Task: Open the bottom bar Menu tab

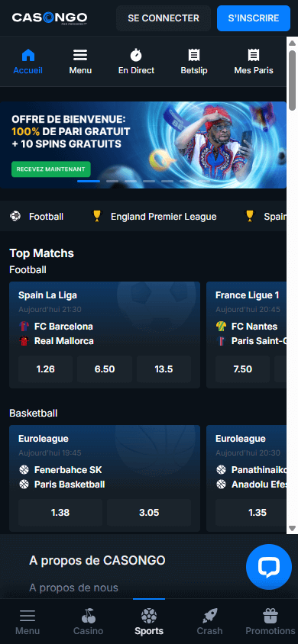Action: 28,622
